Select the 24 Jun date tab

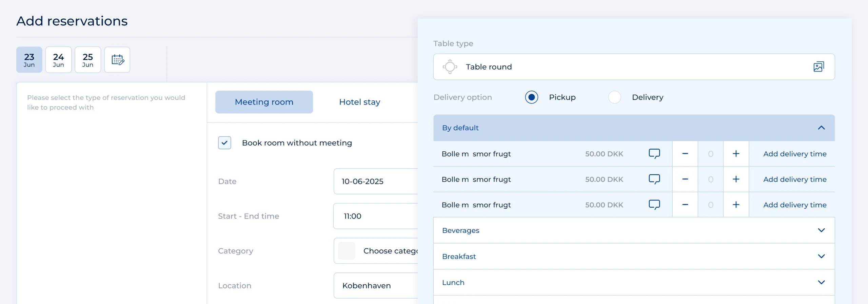58,60
